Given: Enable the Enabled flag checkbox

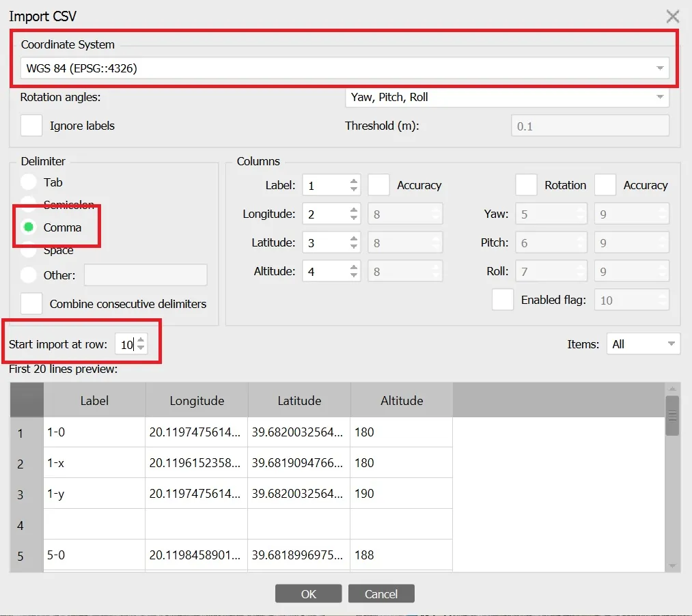Looking at the screenshot, I should (503, 299).
